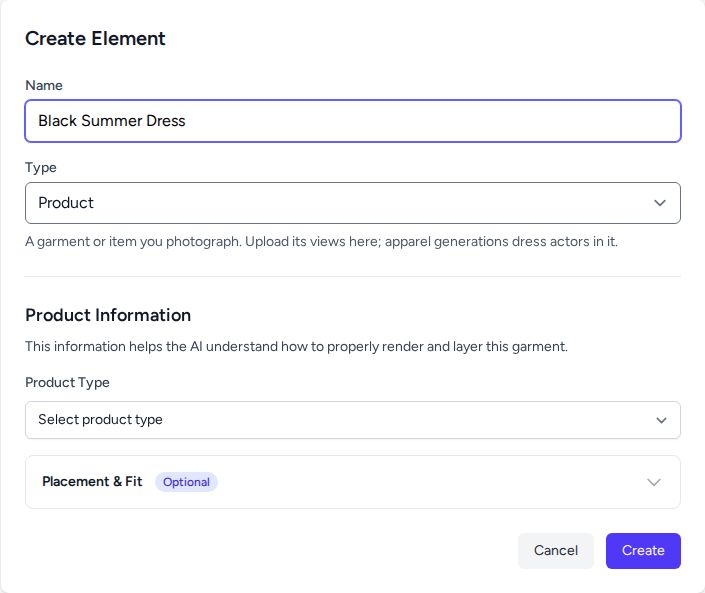
Task: Click the Create Element title
Action: (x=95, y=38)
